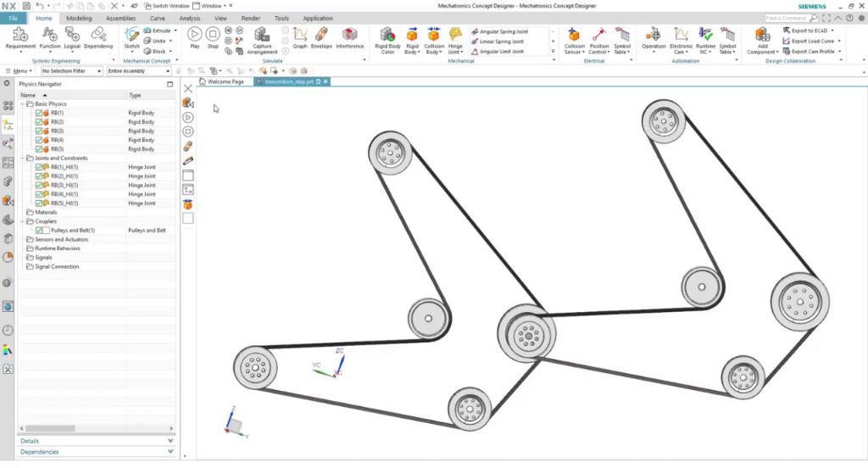Toggle checkbox for RB(2) rigid body
This screenshot has width=868, height=468.
(x=39, y=122)
